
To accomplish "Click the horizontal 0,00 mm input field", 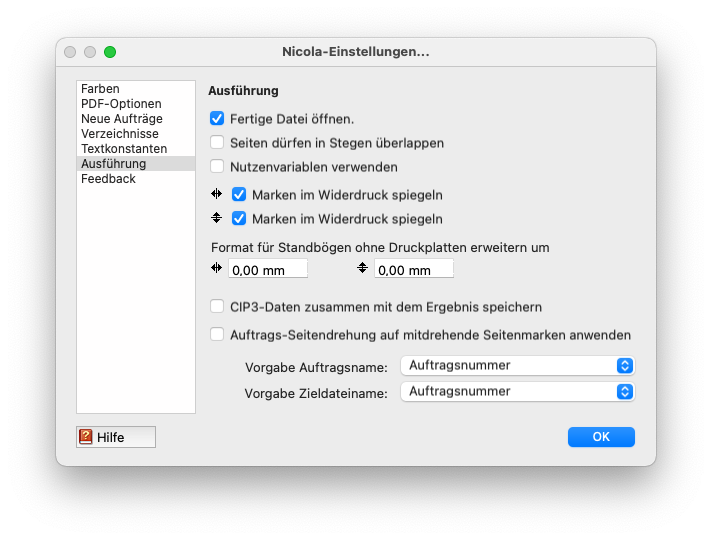I will coord(268,268).
